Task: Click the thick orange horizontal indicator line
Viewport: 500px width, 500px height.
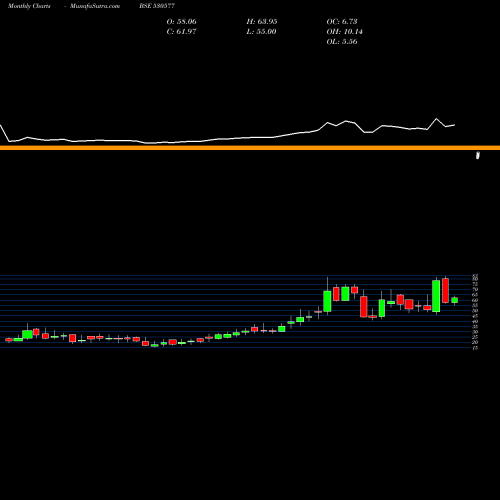Action: [x=250, y=148]
